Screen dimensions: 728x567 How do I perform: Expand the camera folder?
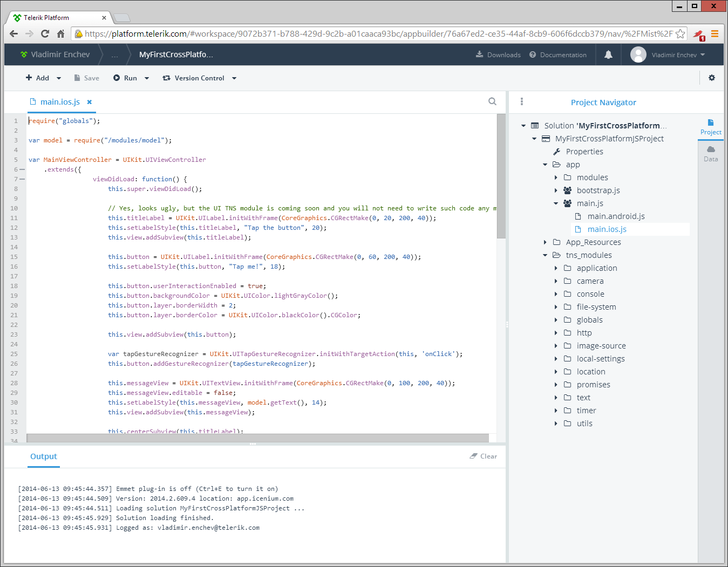pos(556,281)
